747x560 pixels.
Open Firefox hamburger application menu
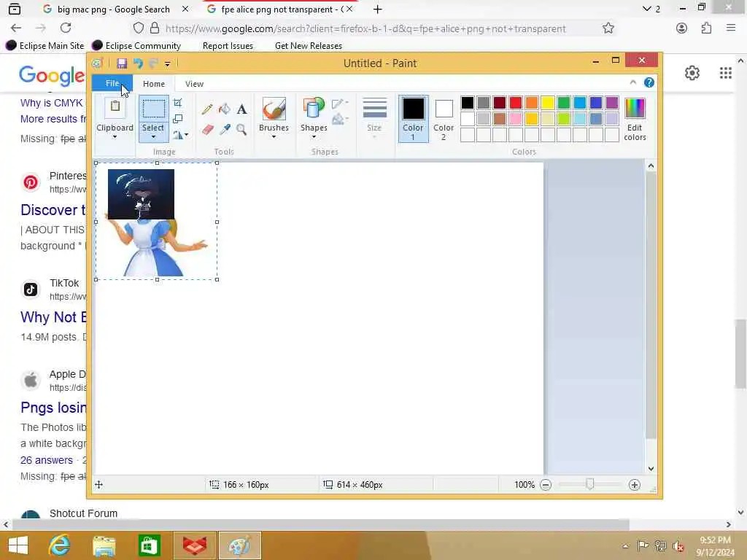[731, 28]
